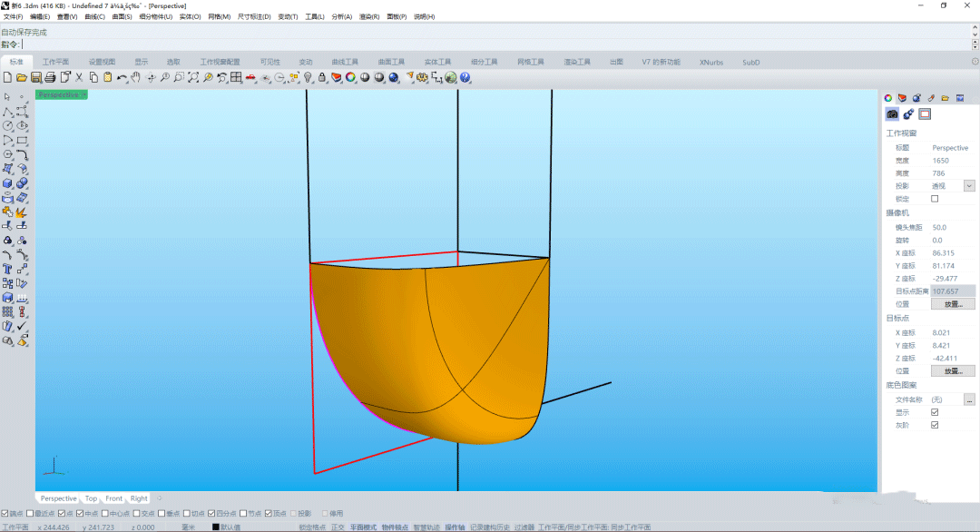Click the camera 放置... button

pos(953,304)
